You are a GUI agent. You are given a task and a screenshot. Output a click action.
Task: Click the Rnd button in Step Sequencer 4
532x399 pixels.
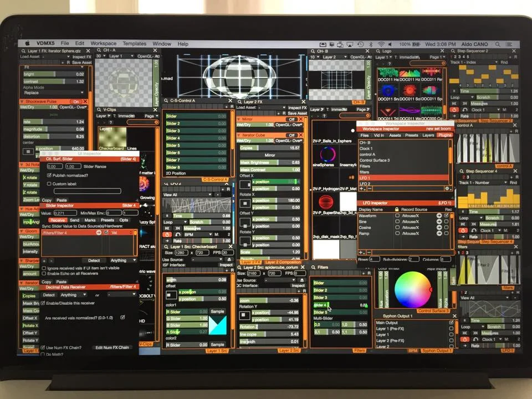coord(513,182)
